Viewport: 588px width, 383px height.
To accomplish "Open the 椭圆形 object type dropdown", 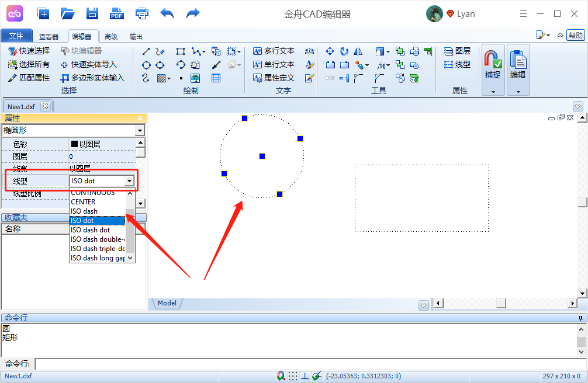I will [x=140, y=130].
